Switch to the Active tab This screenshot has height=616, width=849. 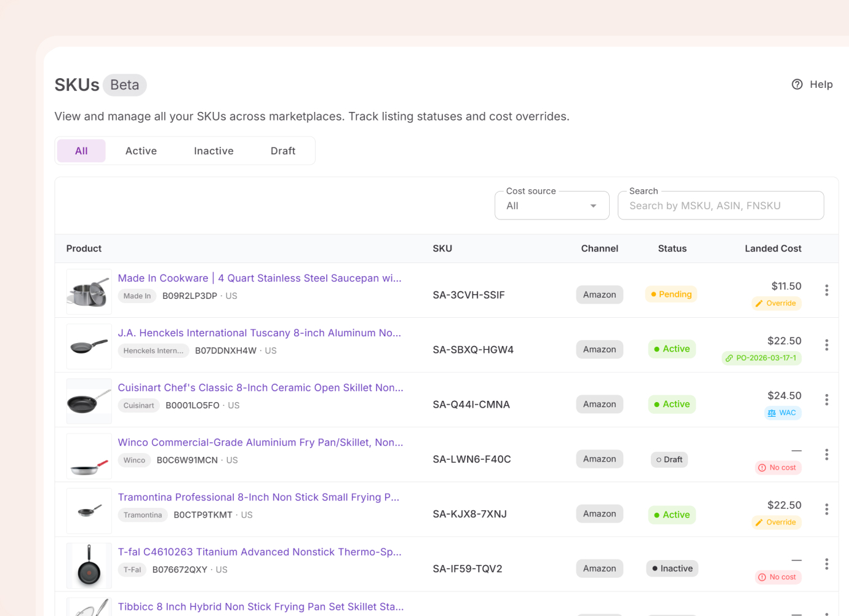point(141,151)
